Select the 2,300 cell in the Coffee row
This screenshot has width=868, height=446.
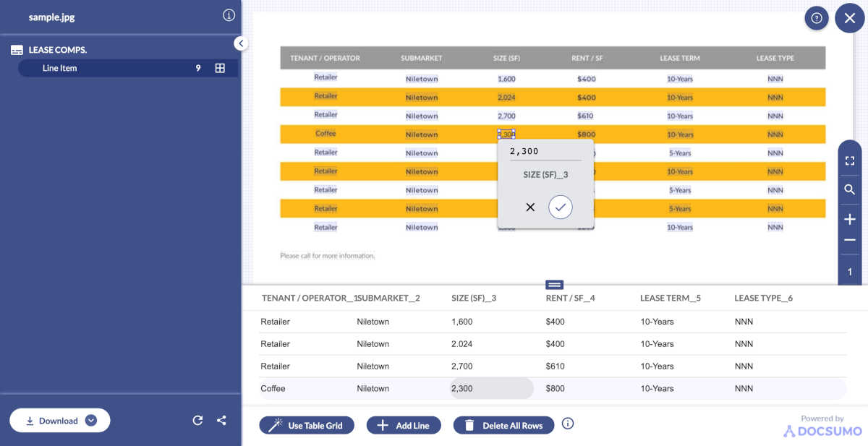click(x=492, y=388)
